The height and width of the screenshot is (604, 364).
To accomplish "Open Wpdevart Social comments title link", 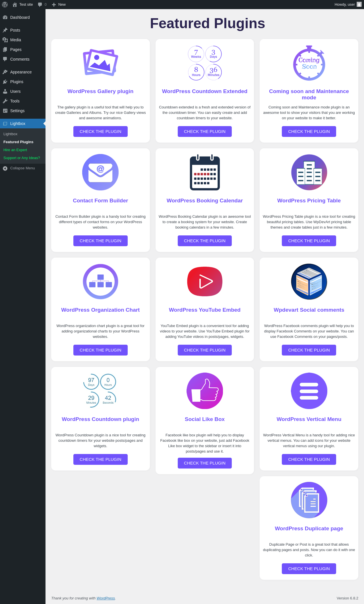I will 309,310.
